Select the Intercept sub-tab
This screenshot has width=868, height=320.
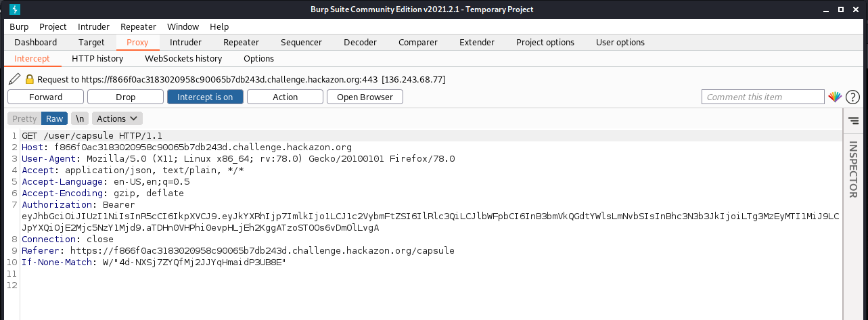[x=32, y=59]
